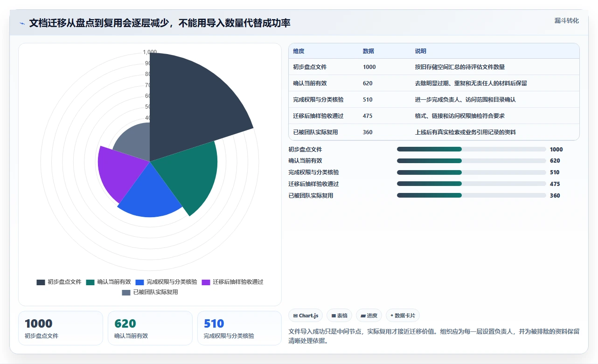Click the 数据卡片 chip
This screenshot has height=364, width=598.
[x=403, y=316]
